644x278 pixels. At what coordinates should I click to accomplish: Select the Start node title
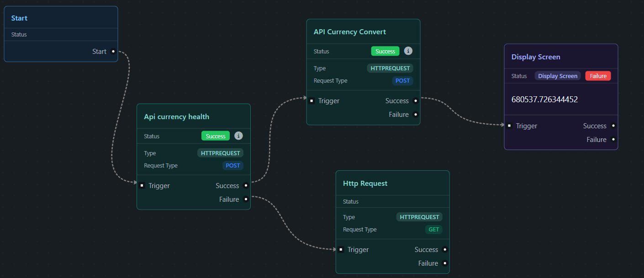click(x=19, y=18)
